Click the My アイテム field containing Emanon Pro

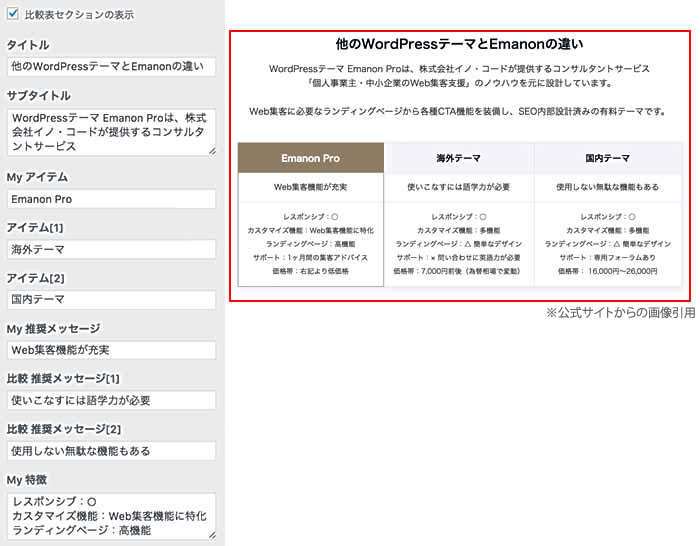click(111, 199)
